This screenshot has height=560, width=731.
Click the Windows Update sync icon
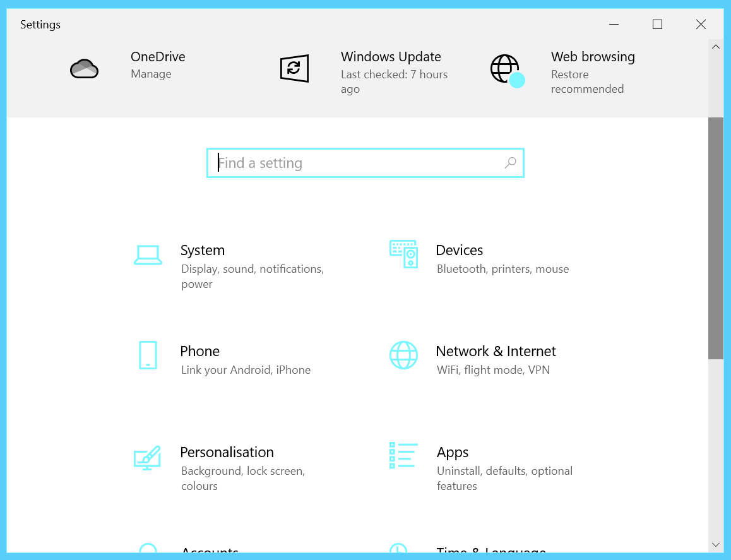294,69
